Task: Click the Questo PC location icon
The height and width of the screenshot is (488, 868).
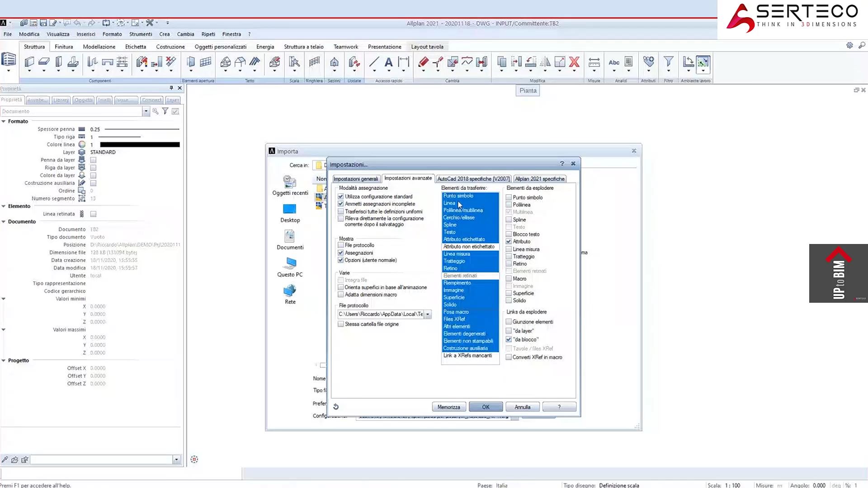Action: click(x=290, y=267)
